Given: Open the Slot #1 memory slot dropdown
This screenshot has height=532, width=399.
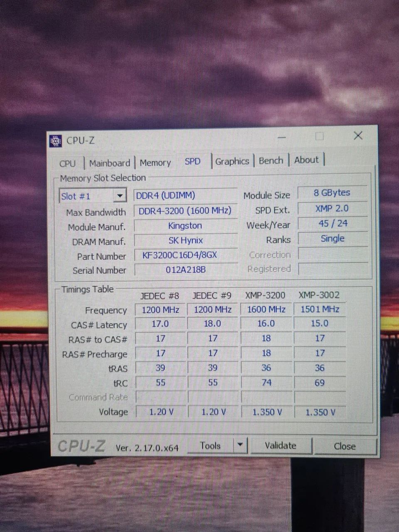Looking at the screenshot, I should coord(120,195).
